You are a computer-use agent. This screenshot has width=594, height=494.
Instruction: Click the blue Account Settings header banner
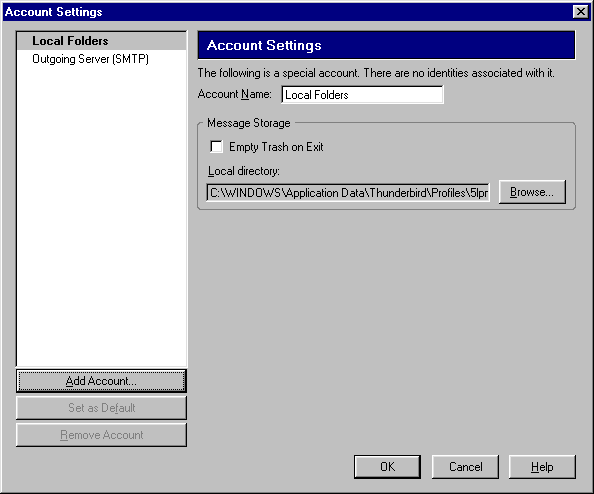pyautogui.click(x=386, y=45)
